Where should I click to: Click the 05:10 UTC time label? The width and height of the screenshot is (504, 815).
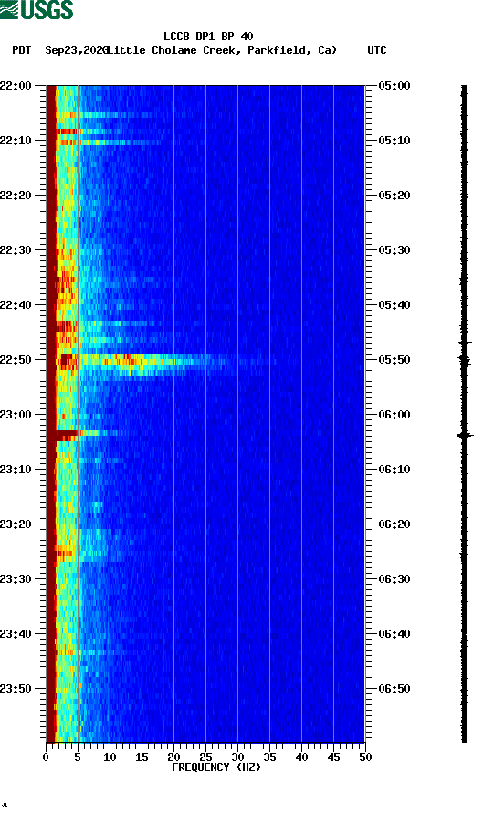pos(394,141)
